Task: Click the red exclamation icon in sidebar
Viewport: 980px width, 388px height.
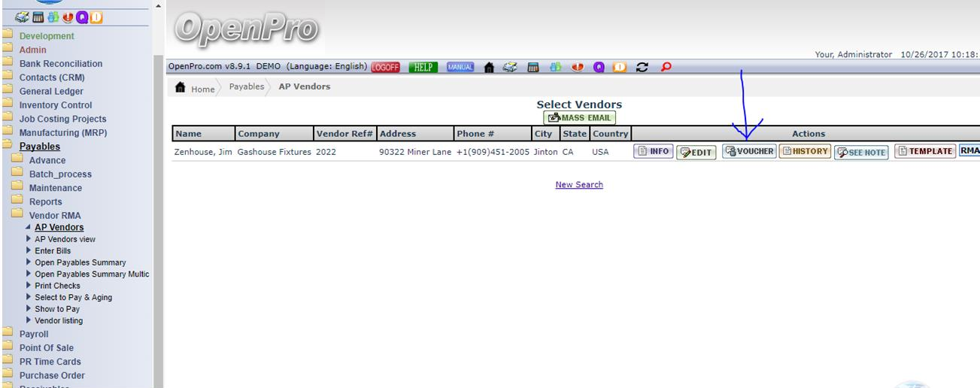Action: [66, 17]
